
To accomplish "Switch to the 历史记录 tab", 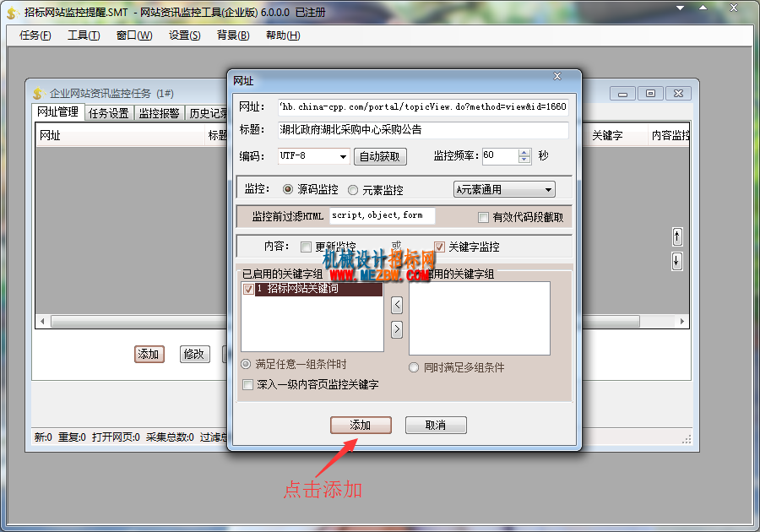I will [x=208, y=113].
